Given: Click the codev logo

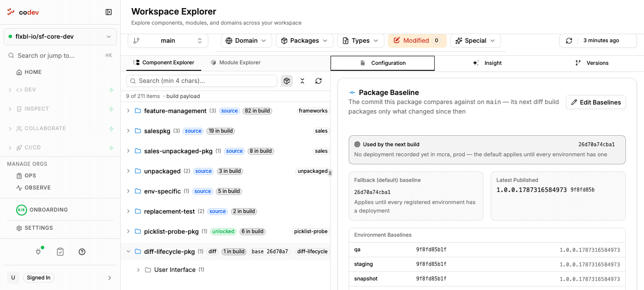Looking at the screenshot, I should point(23,12).
